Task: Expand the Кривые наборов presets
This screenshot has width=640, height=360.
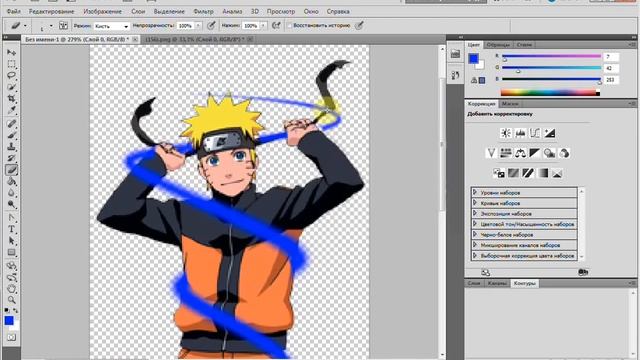Action: coord(475,203)
